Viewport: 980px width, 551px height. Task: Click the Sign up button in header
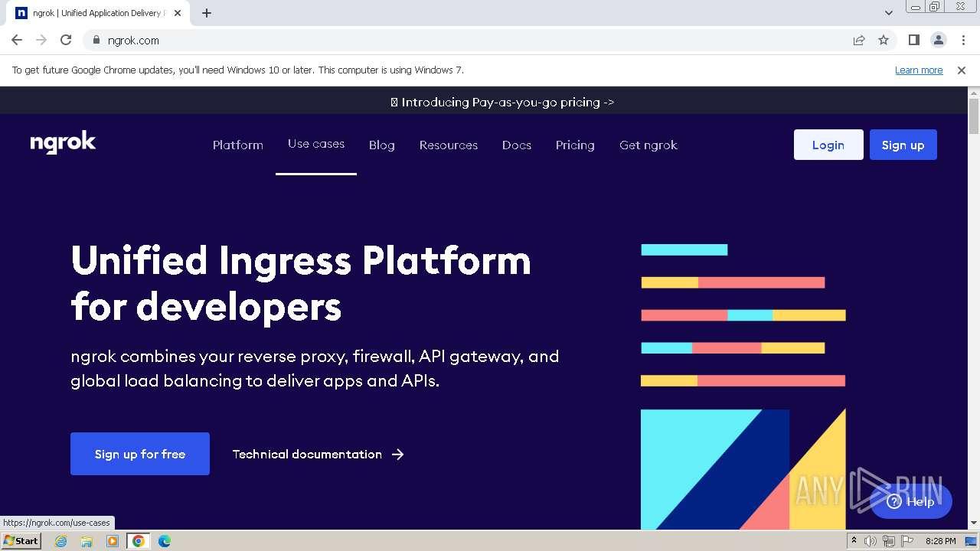click(x=903, y=145)
